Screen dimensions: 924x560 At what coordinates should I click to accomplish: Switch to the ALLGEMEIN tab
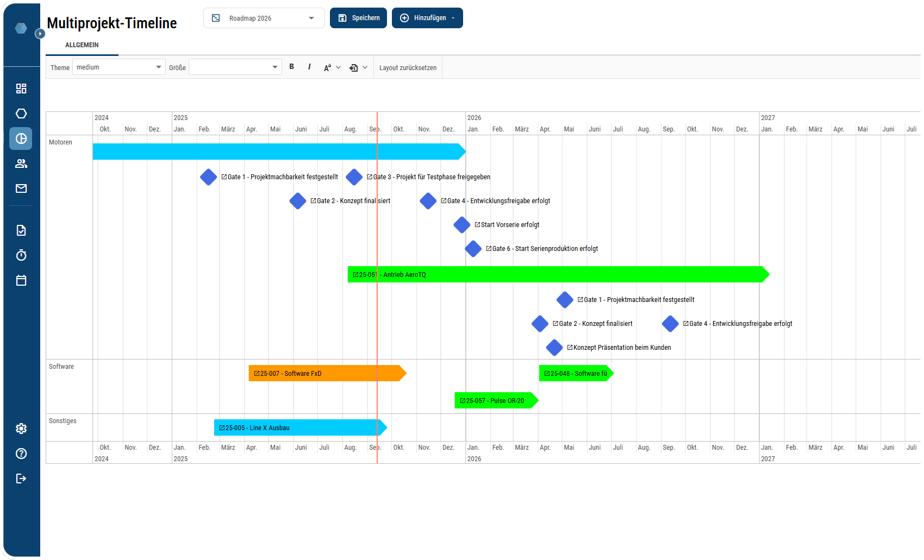[82, 45]
